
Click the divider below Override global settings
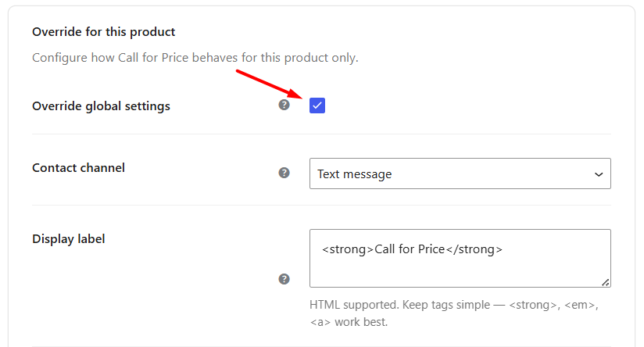321,134
